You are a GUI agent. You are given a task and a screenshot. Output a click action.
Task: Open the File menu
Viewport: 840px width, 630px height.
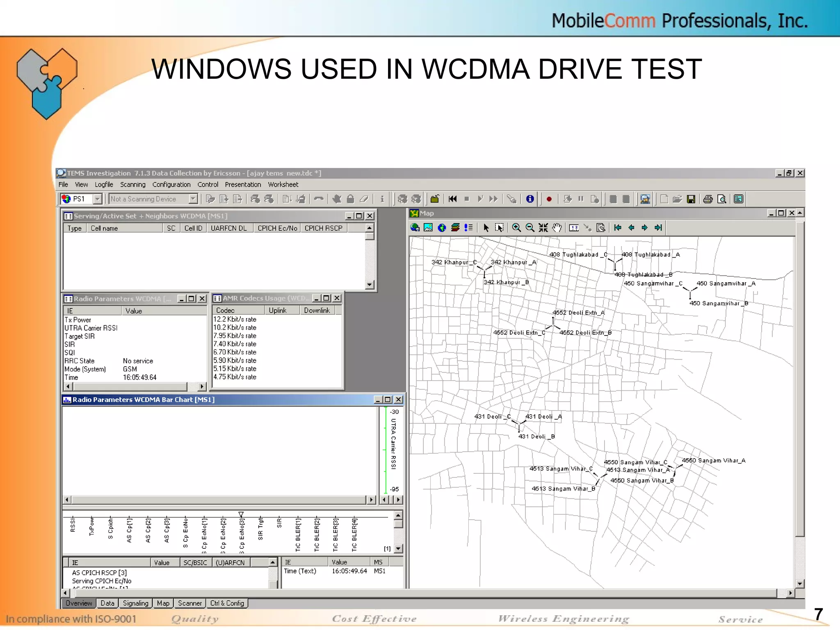click(x=63, y=185)
